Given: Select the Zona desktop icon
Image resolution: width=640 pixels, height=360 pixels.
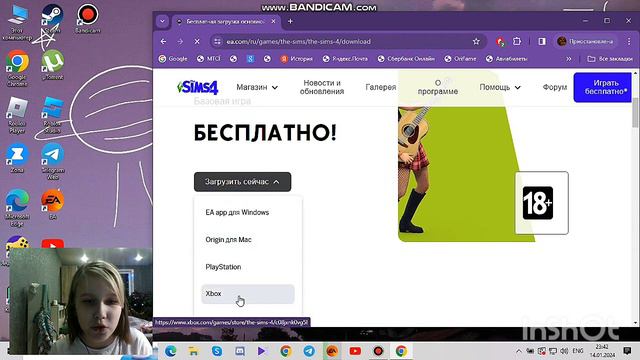Looking at the screenshot, I should pos(17,158).
